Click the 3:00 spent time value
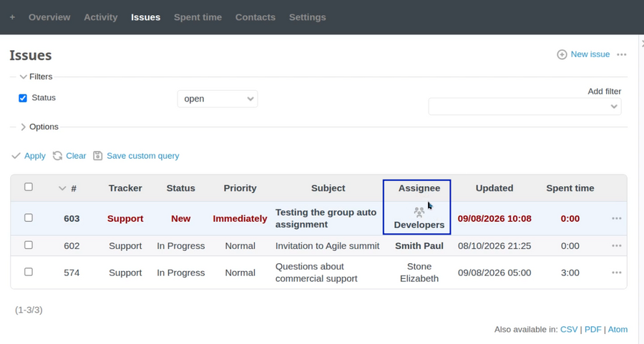The width and height of the screenshot is (644, 344). point(570,272)
